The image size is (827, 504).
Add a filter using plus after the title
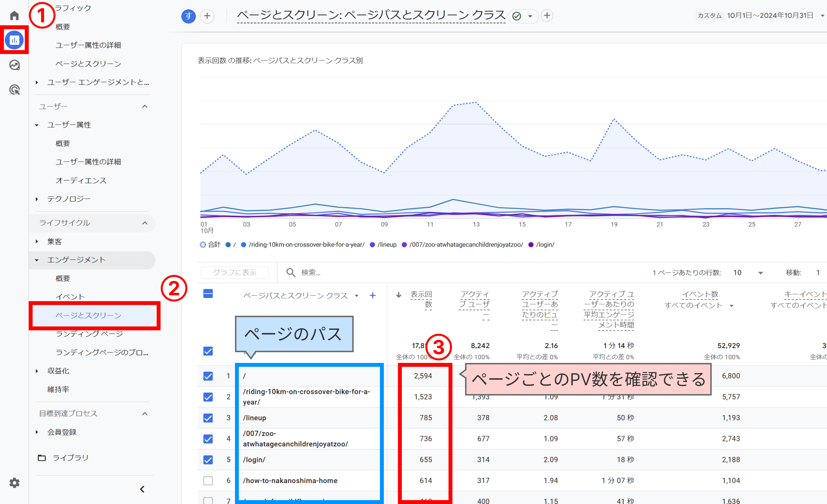coord(547,15)
